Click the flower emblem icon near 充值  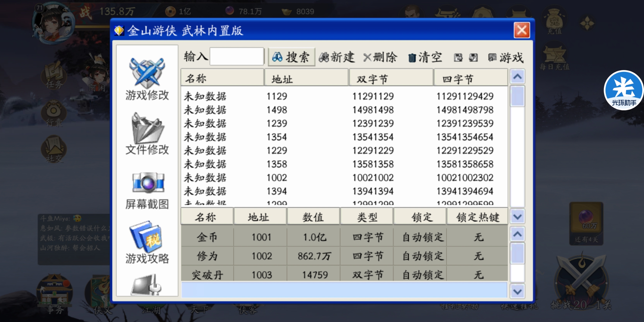[x=587, y=23]
